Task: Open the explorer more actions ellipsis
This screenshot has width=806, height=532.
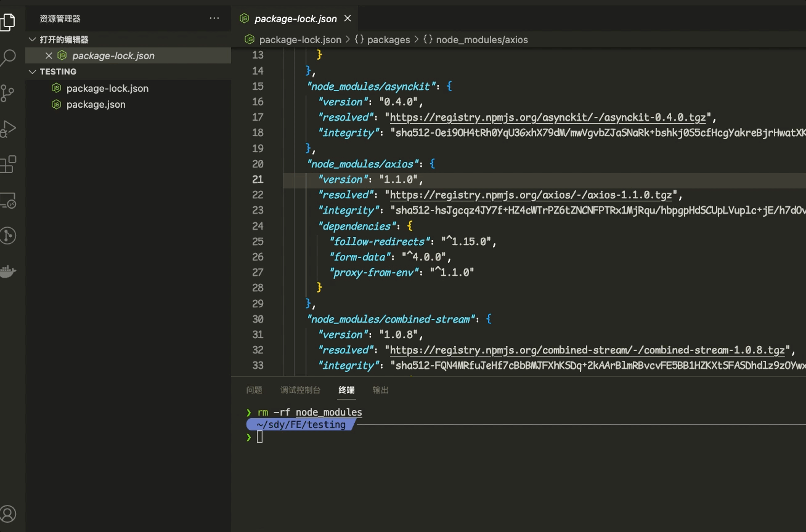Action: (x=214, y=18)
